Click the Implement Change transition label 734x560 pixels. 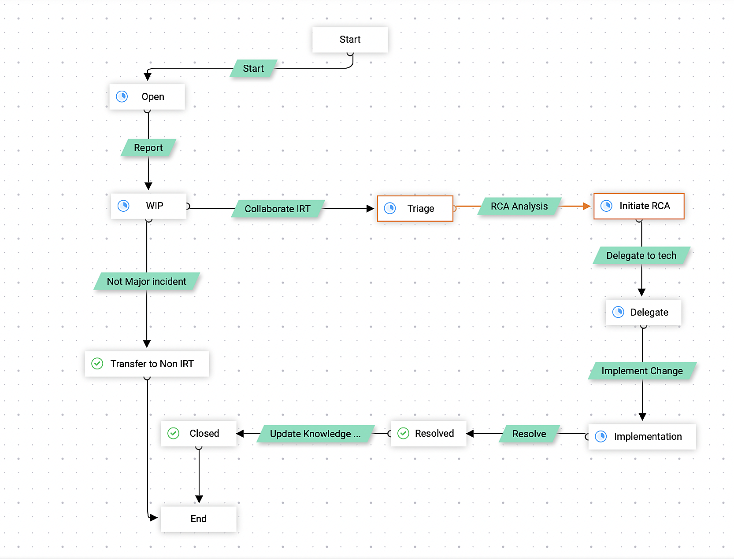coord(642,371)
